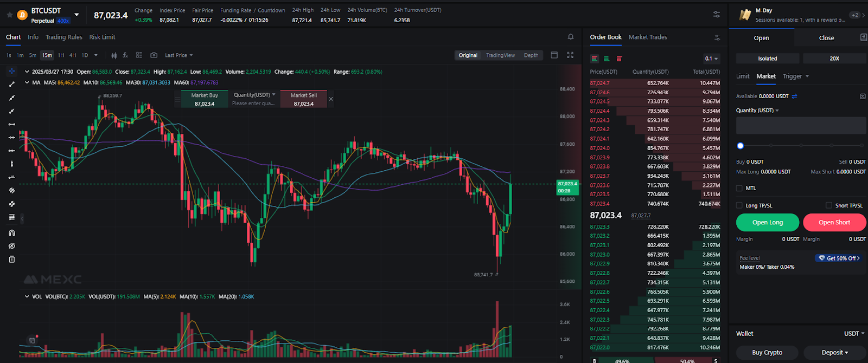This screenshot has width=868, height=363.
Task: Switch chart view to Depth
Action: [531, 55]
